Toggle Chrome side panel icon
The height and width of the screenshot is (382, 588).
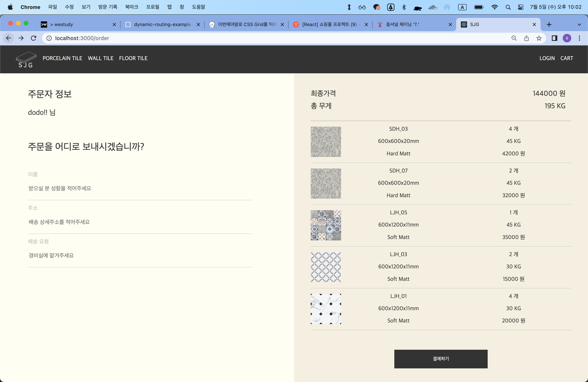[x=554, y=38]
